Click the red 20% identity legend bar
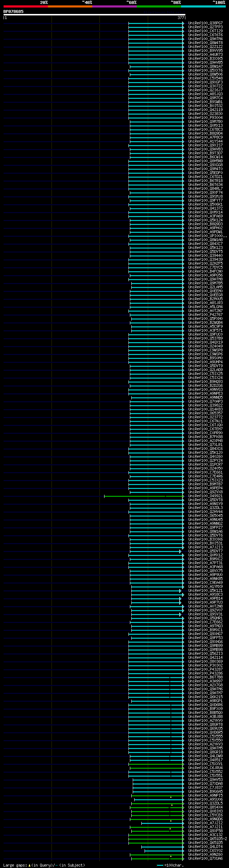Image resolution: width=229 pixels, height=868 pixels. tap(26, 6)
